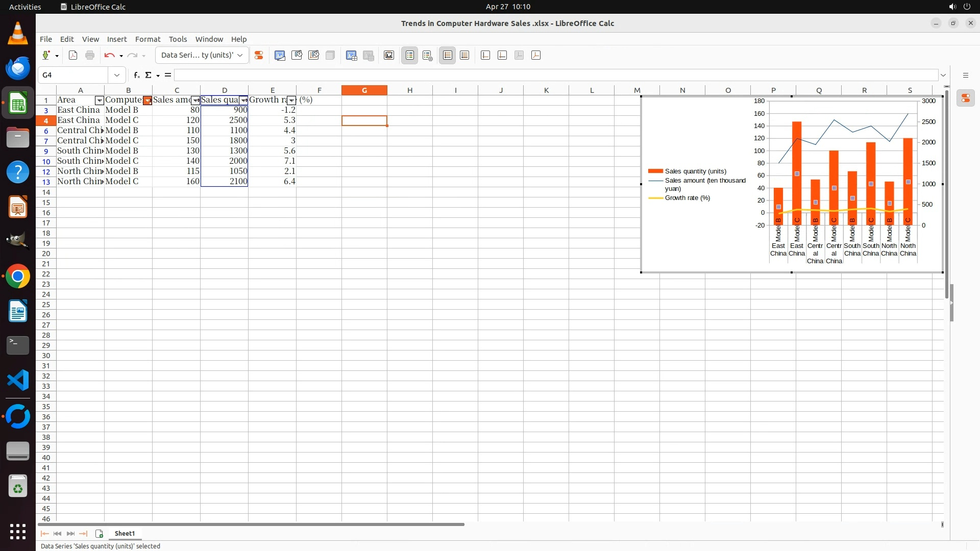Click the Undo button
Image resolution: width=980 pixels, height=551 pixels.
click(109, 55)
